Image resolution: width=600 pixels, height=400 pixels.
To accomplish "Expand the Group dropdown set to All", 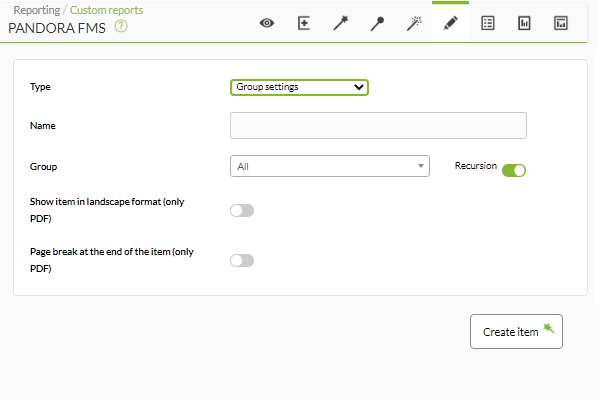I will tap(330, 166).
